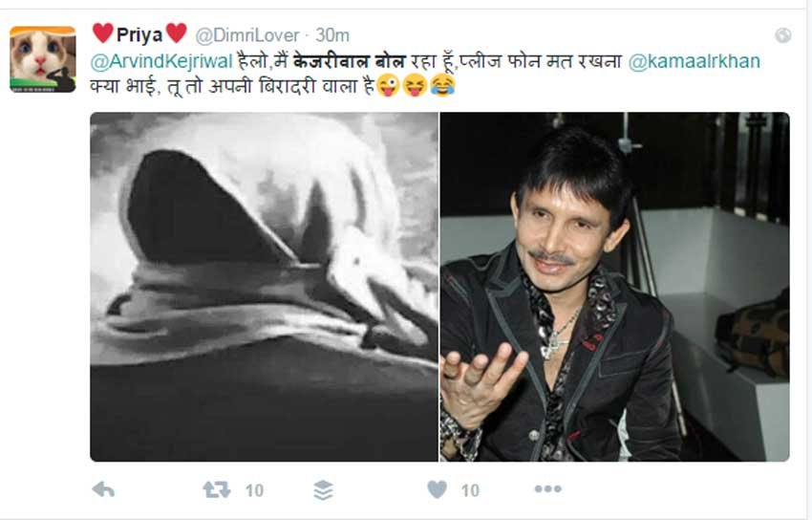Open the @ArvindKejriwal mention
The image size is (812, 520).
[161, 61]
